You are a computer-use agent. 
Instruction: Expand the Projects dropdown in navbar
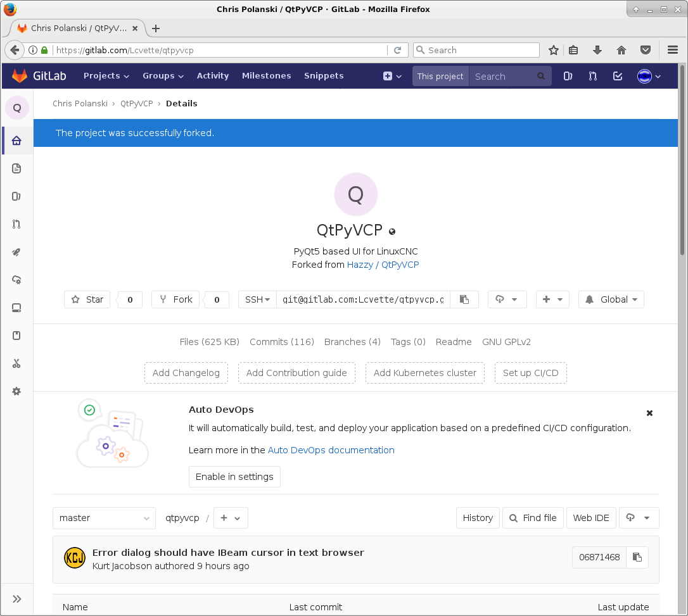click(106, 76)
